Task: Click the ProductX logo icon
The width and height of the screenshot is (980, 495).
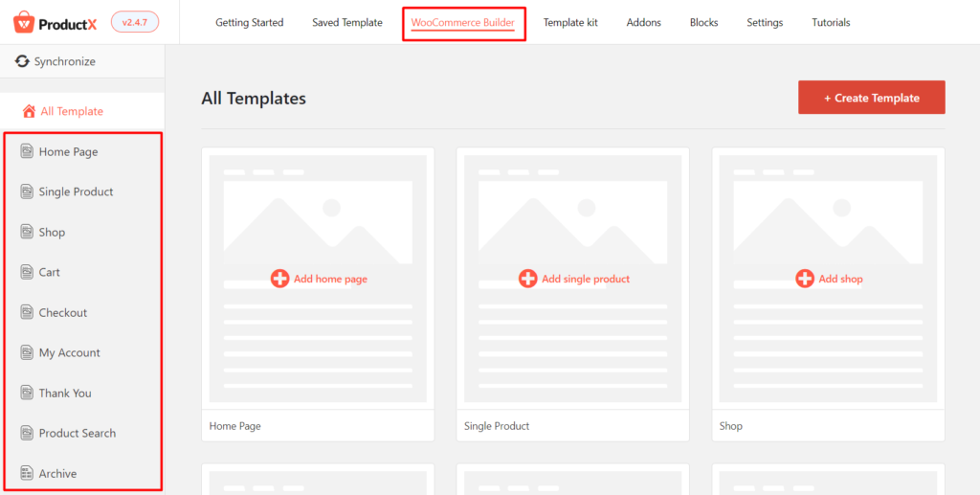Action: pyautogui.click(x=24, y=22)
